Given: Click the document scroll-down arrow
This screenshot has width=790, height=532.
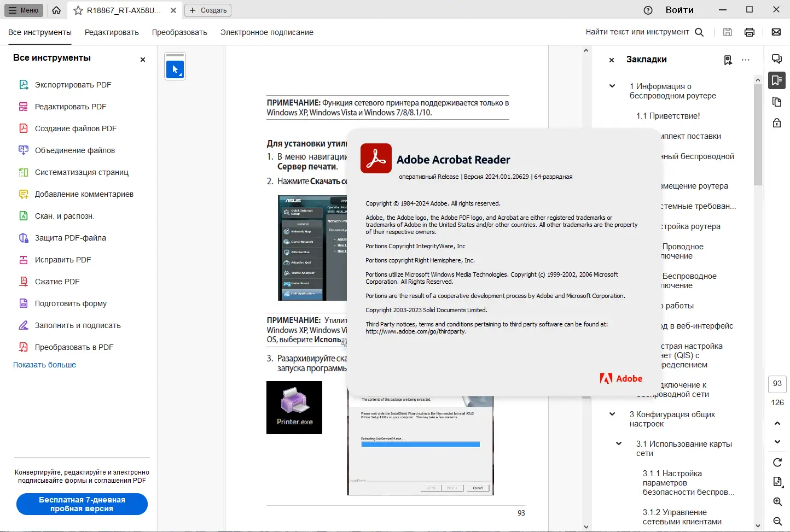Looking at the screenshot, I should click(586, 527).
